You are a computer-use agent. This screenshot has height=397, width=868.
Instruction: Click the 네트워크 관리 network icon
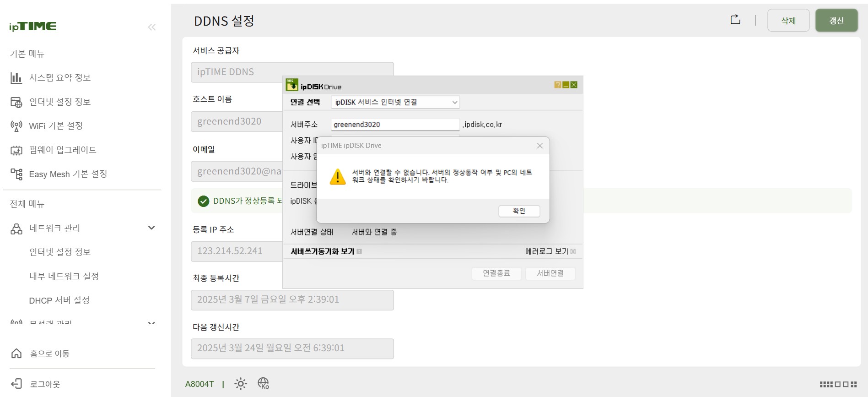coord(16,228)
